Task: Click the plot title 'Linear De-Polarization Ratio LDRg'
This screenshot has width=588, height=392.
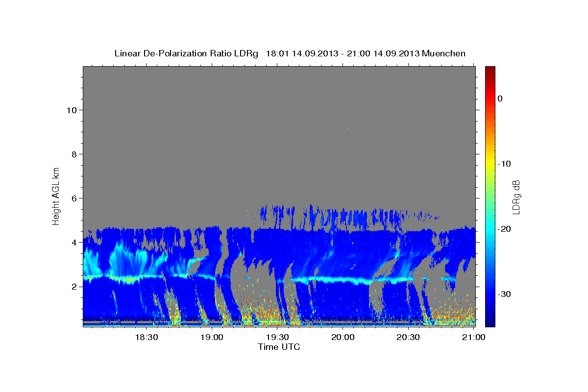Action: pyautogui.click(x=186, y=53)
